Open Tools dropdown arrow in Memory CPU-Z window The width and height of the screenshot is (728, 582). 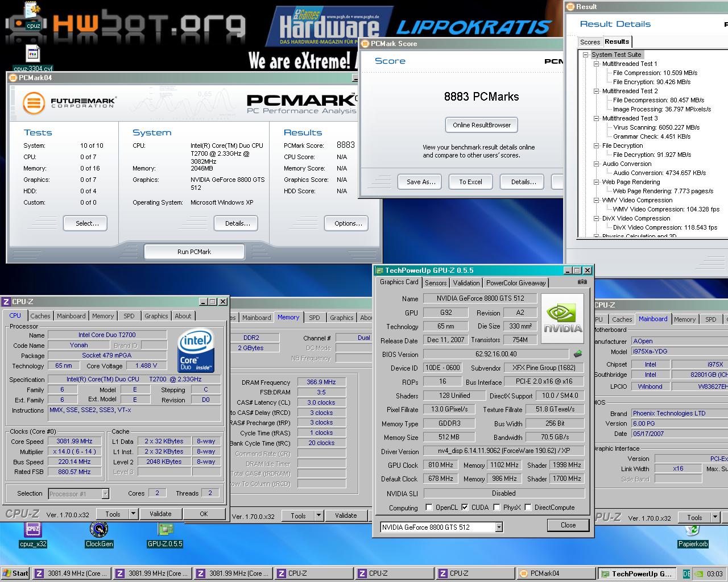click(318, 516)
